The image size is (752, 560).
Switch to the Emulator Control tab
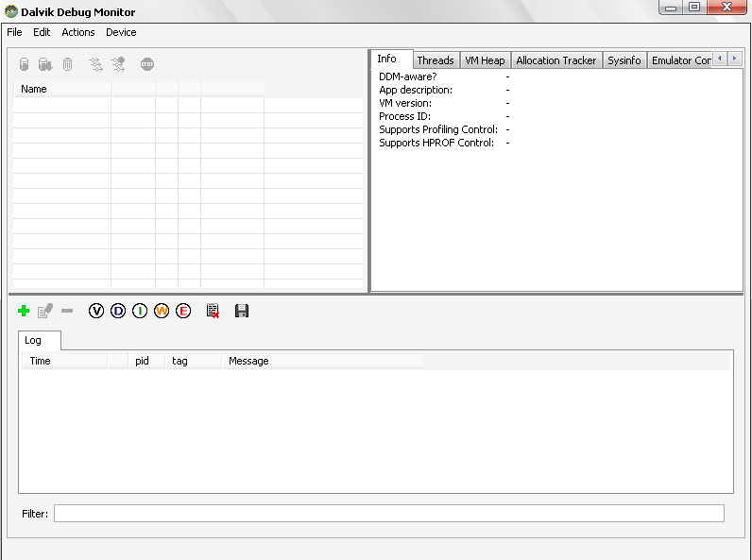(679, 60)
